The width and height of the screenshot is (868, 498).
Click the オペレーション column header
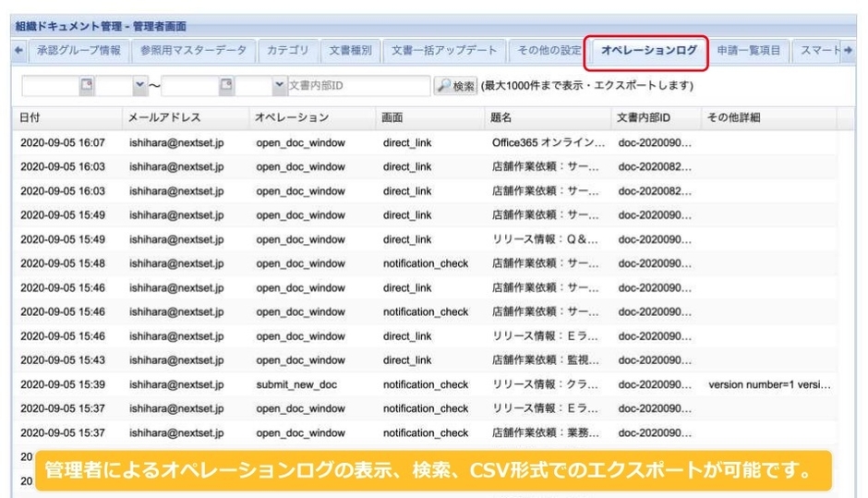[312, 117]
